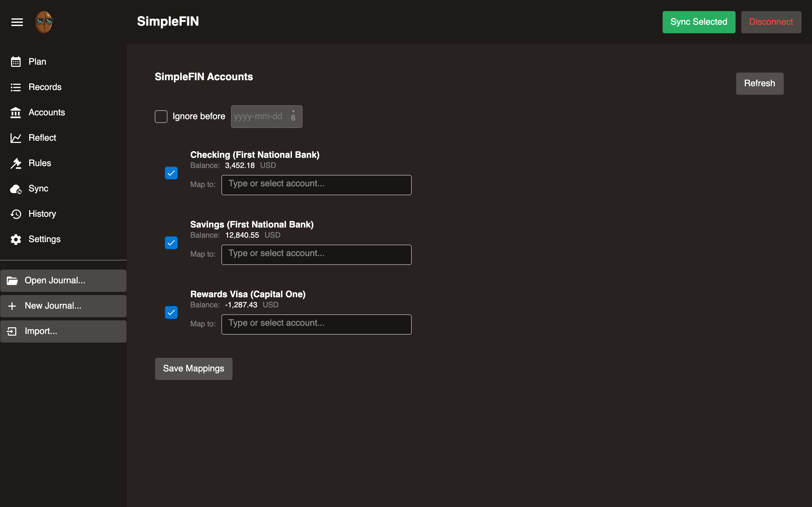This screenshot has width=812, height=507.
Task: Click the History clock icon
Action: pos(16,214)
